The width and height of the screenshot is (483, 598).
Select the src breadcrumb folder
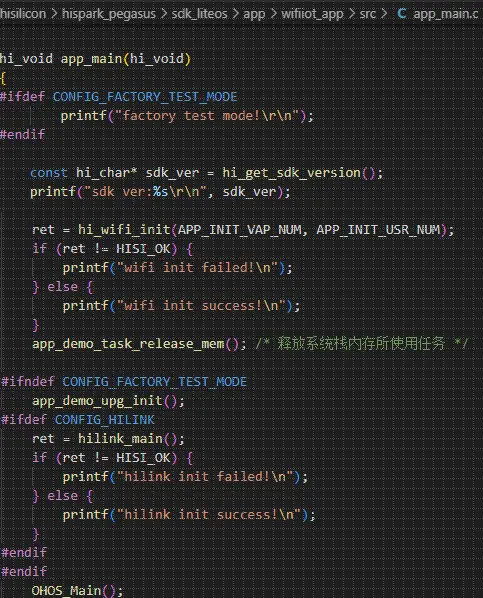point(367,14)
